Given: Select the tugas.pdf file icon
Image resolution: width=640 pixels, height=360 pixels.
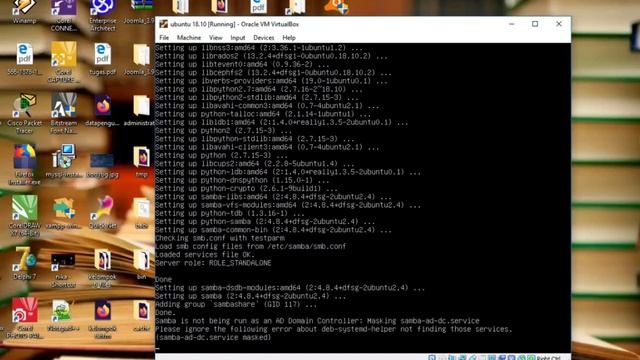Looking at the screenshot, I should click(103, 59).
